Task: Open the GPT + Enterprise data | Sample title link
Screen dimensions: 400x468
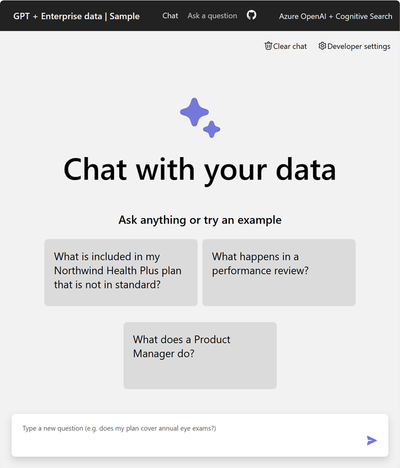Action: (76, 16)
